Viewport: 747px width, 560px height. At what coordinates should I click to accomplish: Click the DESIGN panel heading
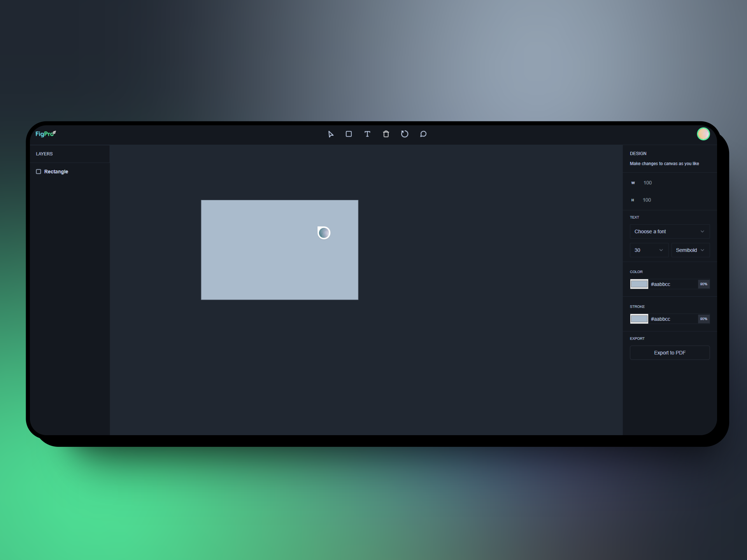[x=638, y=154]
